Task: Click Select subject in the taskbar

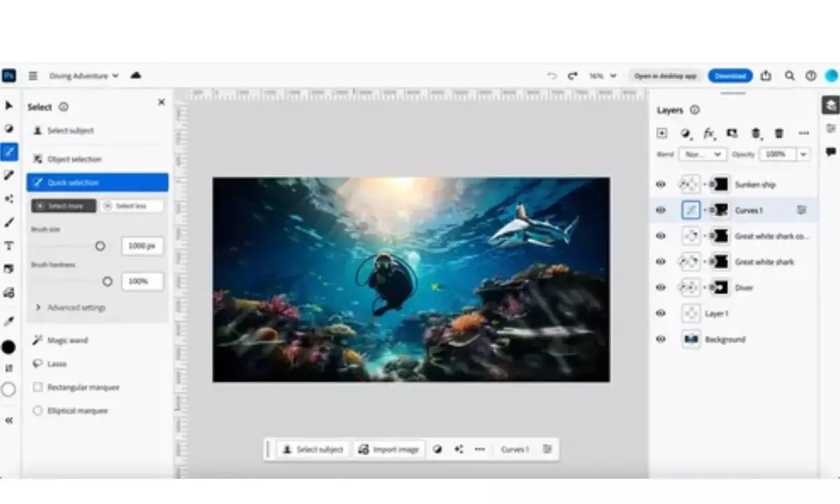Action: [x=313, y=449]
